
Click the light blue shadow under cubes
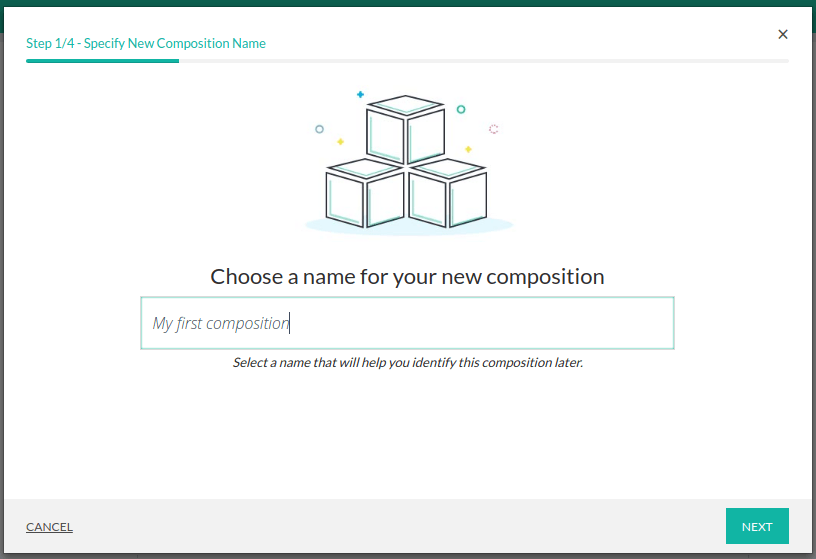pos(408,228)
